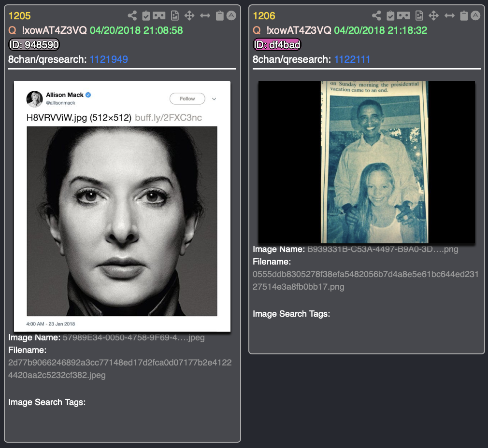
Task: Click the Filename label in post 1206
Action: coord(272,262)
